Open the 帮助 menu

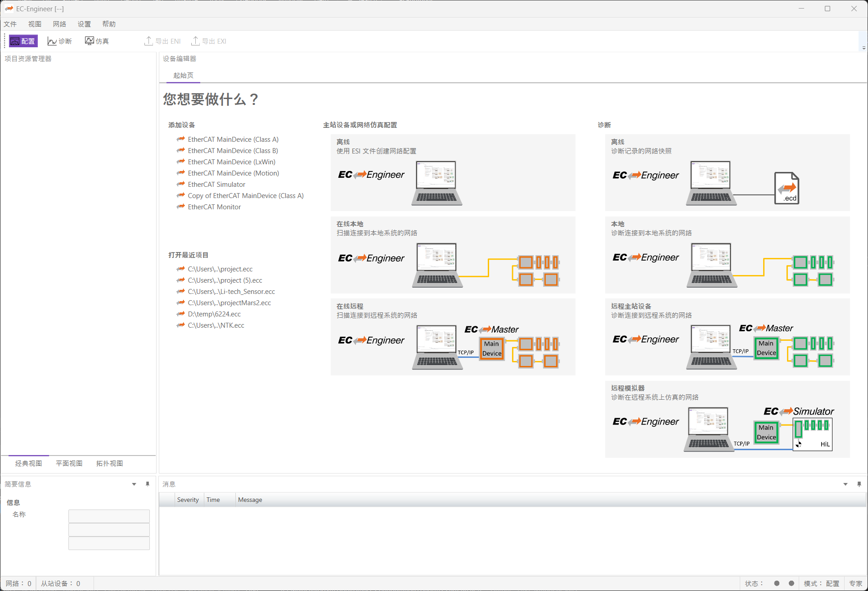109,24
